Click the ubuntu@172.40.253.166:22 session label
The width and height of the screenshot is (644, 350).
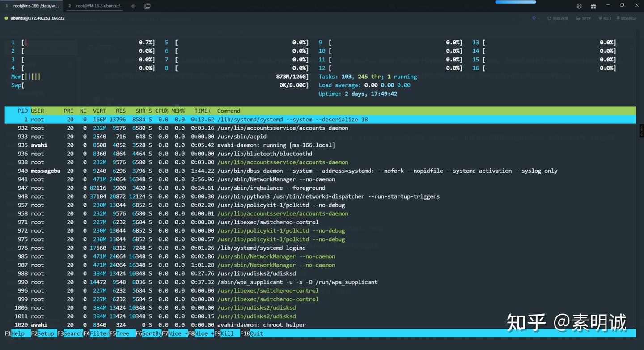tap(38, 18)
